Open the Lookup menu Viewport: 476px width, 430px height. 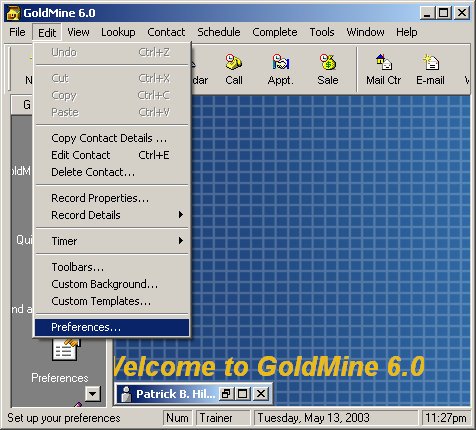click(118, 32)
